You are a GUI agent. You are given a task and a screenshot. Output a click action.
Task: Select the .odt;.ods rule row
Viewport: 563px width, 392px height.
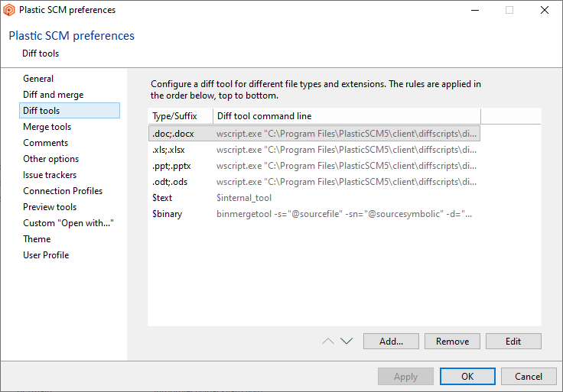[314, 182]
